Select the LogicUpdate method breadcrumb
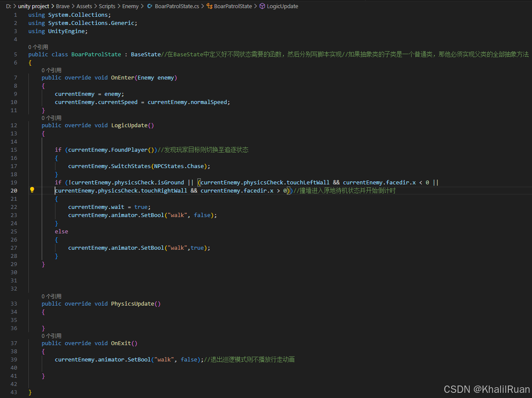Screen dimensions: 532x398 283,6
